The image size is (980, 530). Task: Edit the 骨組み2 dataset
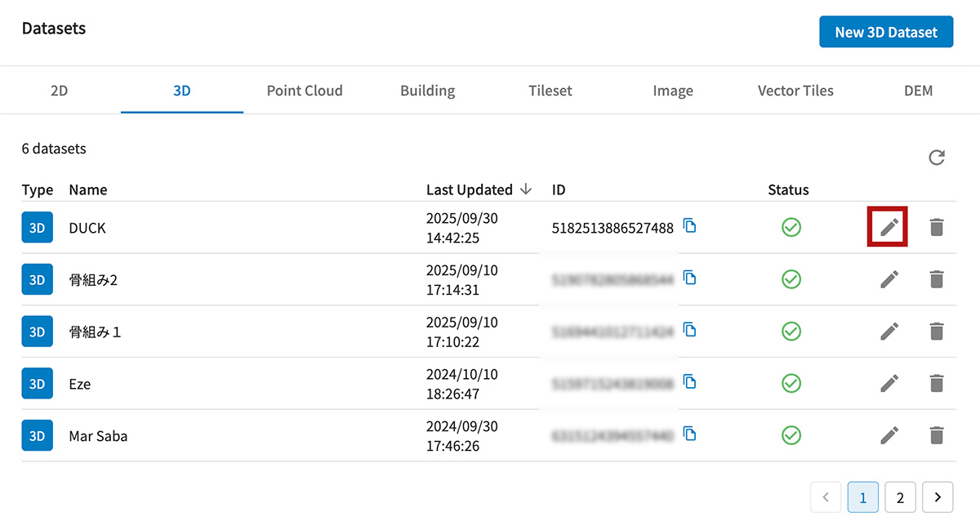click(x=889, y=279)
